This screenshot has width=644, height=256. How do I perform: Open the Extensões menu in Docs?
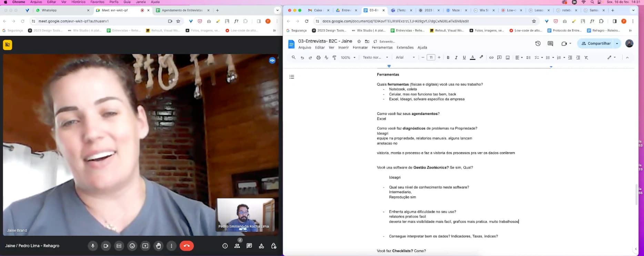pos(405,48)
